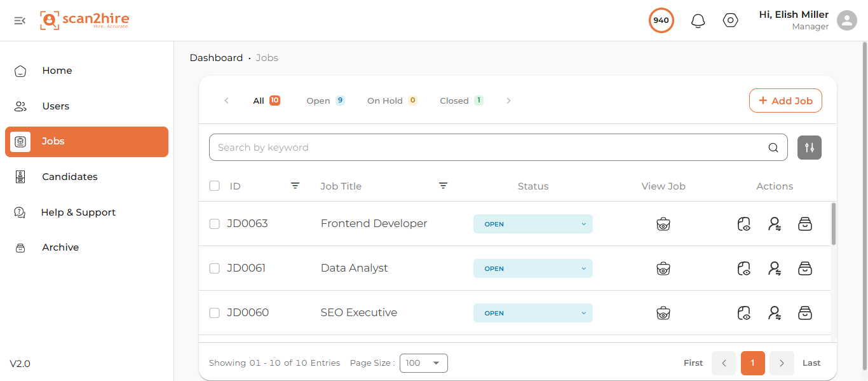Reassign user icon for JD0061
Image resolution: width=868 pixels, height=381 pixels.
(775, 268)
